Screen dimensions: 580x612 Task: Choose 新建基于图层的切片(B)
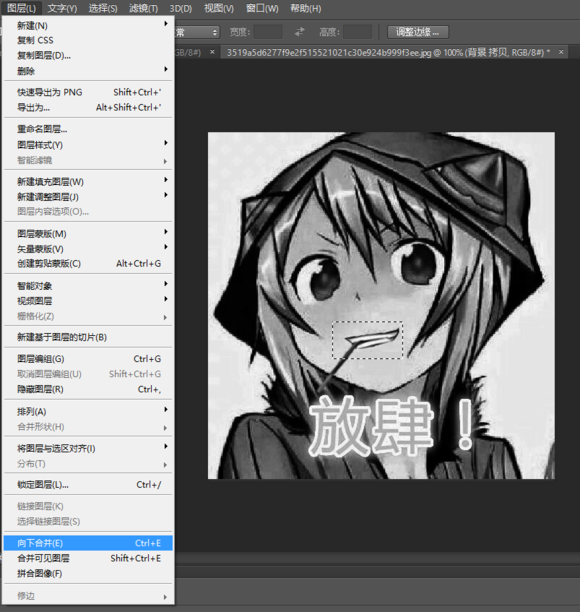click(88, 337)
